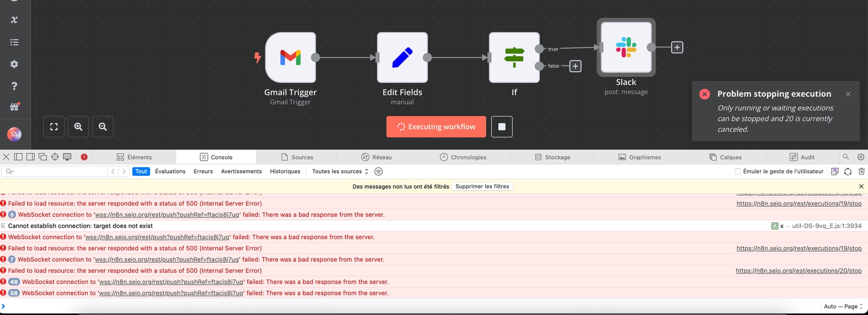The height and width of the screenshot is (315, 868).
Task: Add a node after the Slack output
Action: tap(677, 47)
